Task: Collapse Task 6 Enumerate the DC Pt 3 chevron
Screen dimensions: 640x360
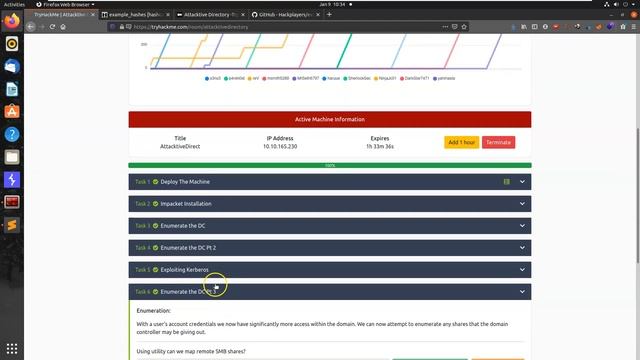Action: [x=522, y=292]
